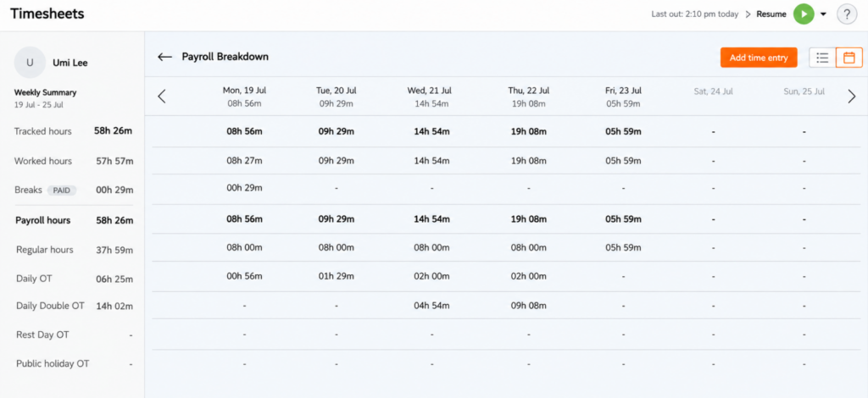Switch to the calendar view icon
The image size is (868, 398).
849,58
